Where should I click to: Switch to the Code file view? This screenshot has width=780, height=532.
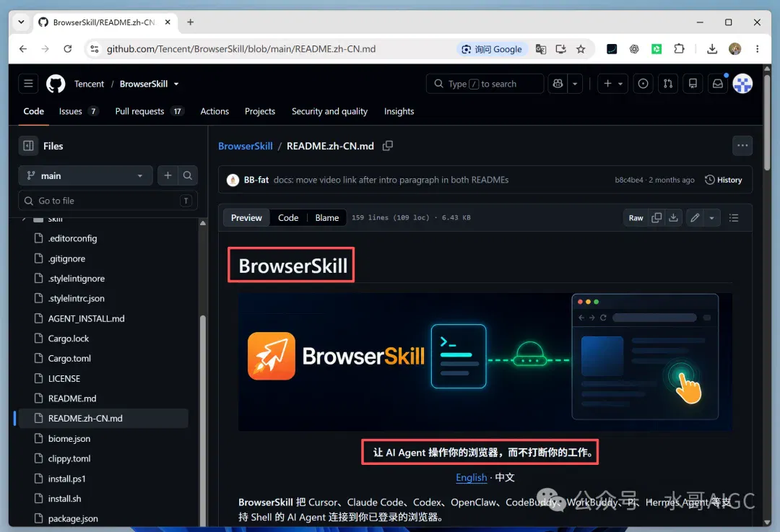pos(288,218)
